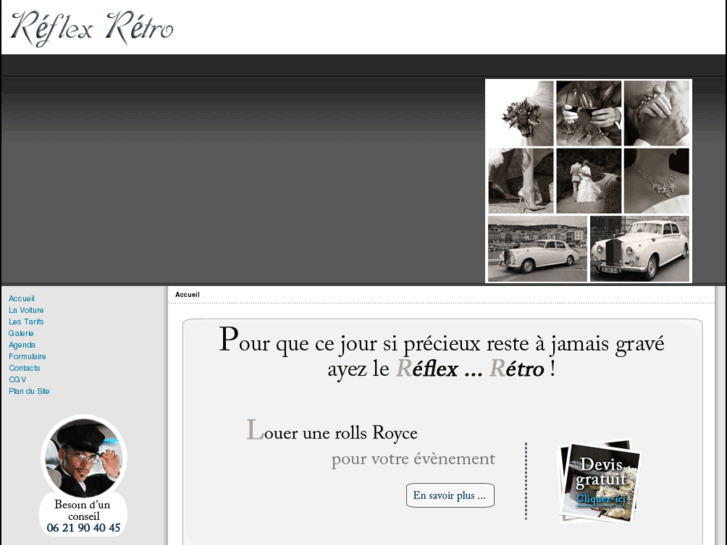The height and width of the screenshot is (545, 727).
Task: Click the En savoir plus button
Action: pos(450,495)
